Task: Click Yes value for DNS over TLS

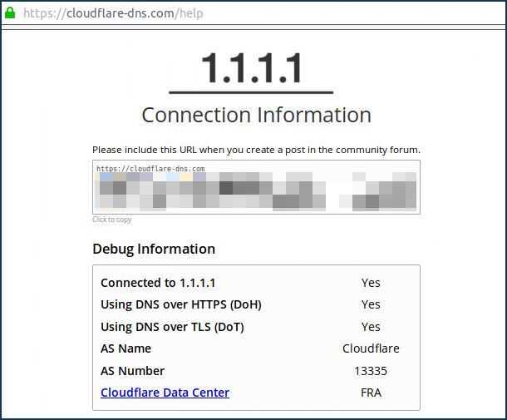Action: coord(371,327)
